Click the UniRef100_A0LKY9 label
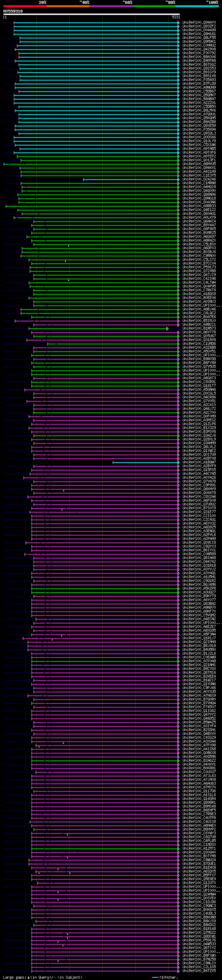Image resolution: width=222 pixels, height=980 pixels. pyautogui.click(x=199, y=218)
